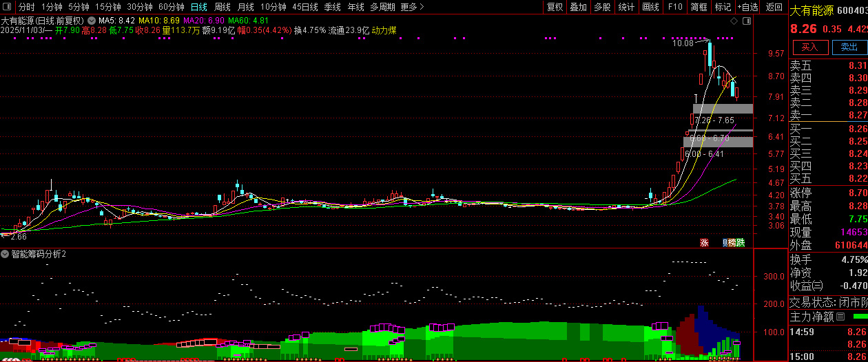The image size is (868, 362).
Task: Select the 卖五 ask price row
Action: (828, 65)
